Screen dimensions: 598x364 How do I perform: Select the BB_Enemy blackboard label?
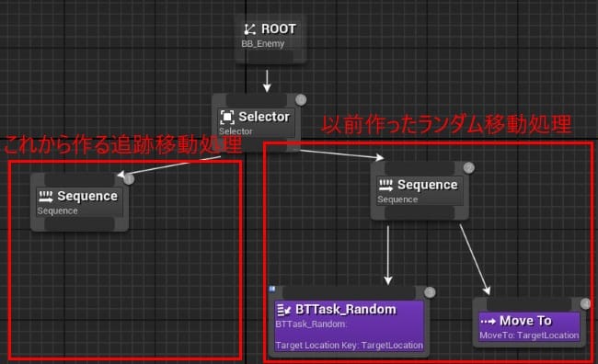[x=263, y=44]
